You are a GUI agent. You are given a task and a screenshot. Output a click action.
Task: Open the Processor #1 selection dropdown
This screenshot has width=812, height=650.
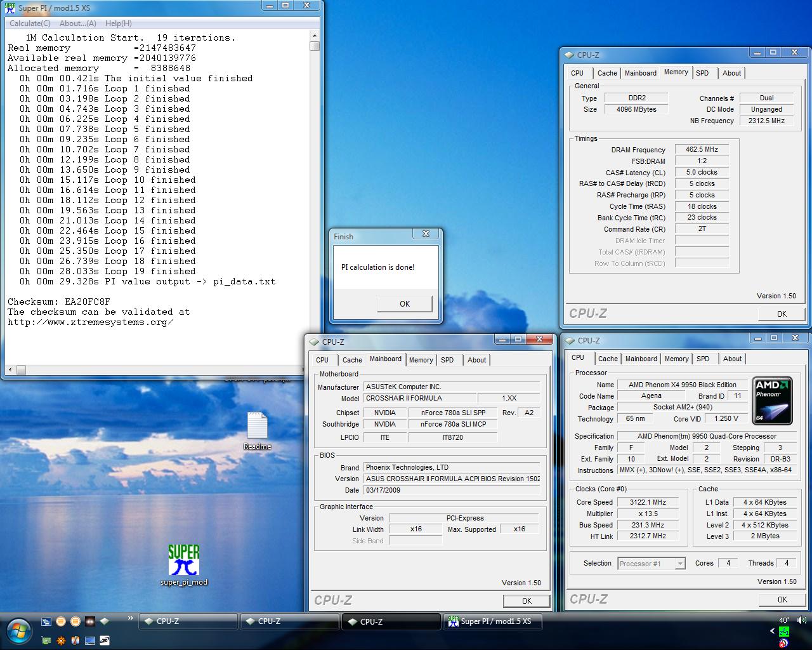coord(652,564)
